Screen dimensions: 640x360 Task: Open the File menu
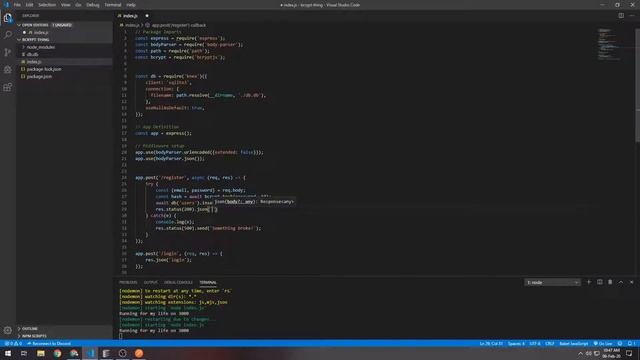click(x=17, y=5)
